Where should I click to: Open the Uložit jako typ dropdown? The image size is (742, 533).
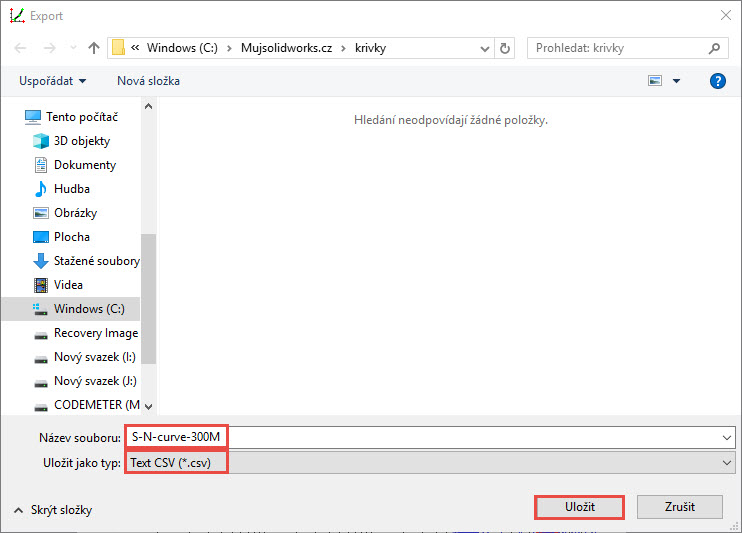click(430, 462)
